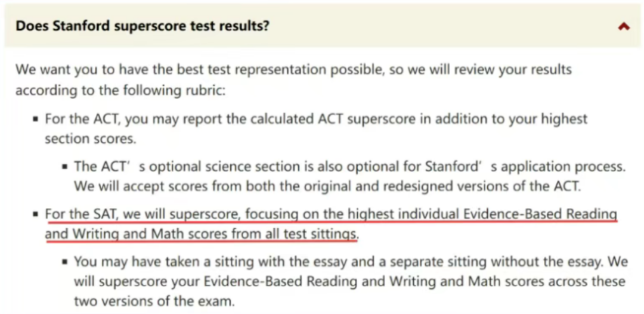Click the "section scores." line under ACT bullet

click(89, 138)
